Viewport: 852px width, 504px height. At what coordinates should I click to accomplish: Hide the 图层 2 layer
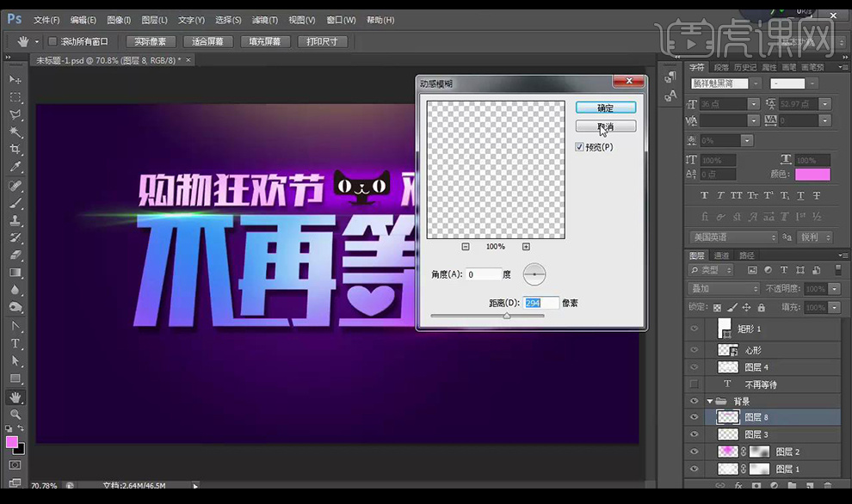695,452
